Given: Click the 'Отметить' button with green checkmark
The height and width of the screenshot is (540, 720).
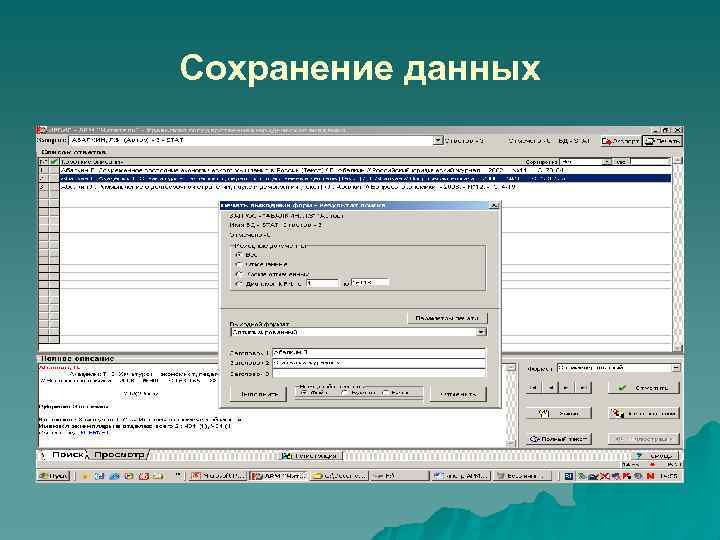Looking at the screenshot, I should [x=643, y=388].
